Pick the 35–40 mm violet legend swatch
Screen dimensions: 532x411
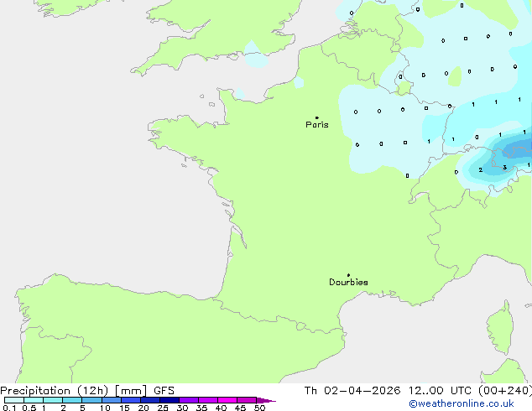point(208,400)
